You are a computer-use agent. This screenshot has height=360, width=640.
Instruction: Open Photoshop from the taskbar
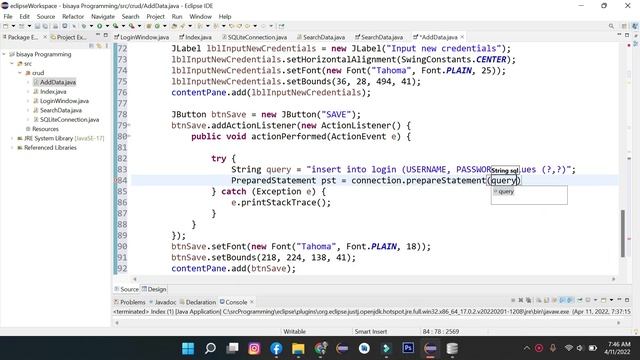coord(408,348)
